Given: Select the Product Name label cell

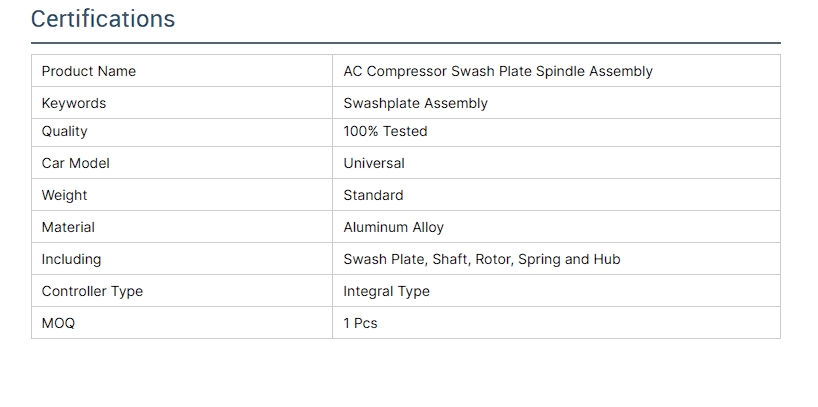Looking at the screenshot, I should (x=89, y=71).
